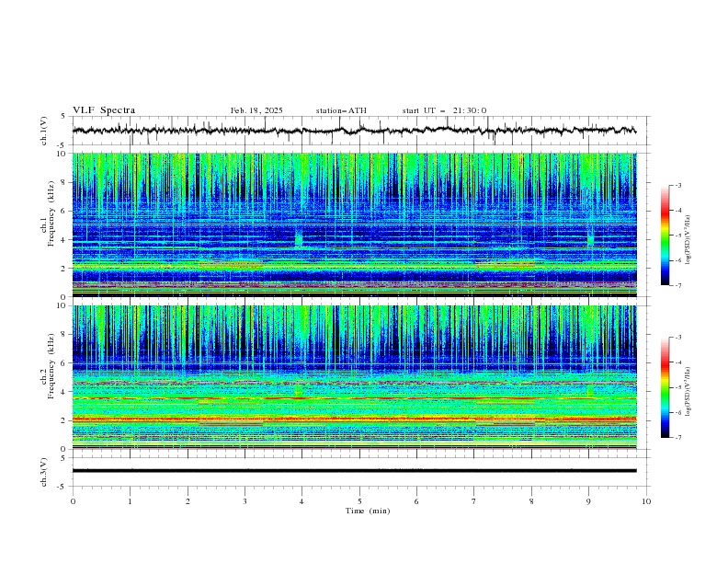728x563 pixels.
Task: Click the "-3" label on ch.2 colorbar
Action: 677,338
